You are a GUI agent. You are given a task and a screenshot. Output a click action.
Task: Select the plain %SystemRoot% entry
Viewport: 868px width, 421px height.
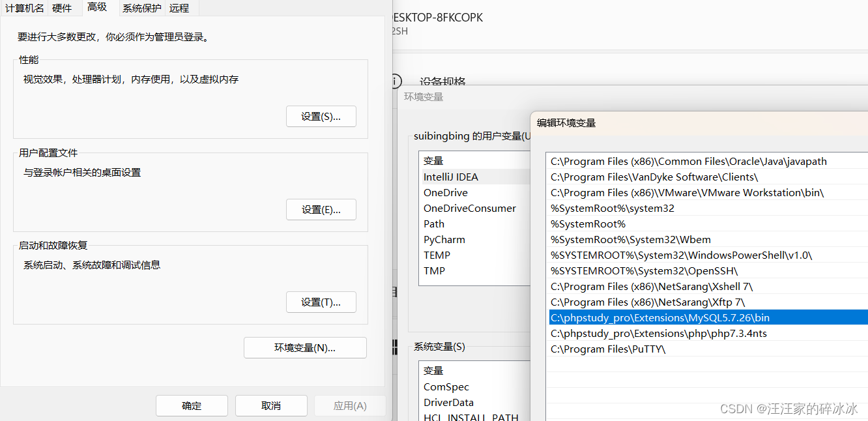click(x=707, y=224)
